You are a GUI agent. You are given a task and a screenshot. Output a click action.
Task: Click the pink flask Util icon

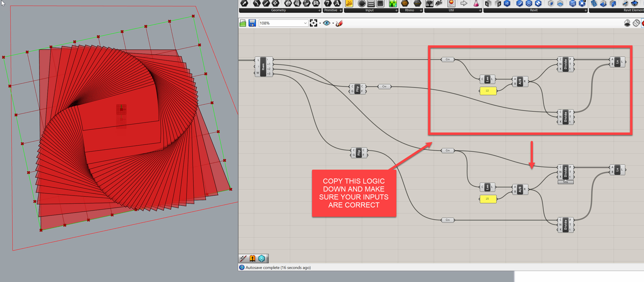[476, 4]
